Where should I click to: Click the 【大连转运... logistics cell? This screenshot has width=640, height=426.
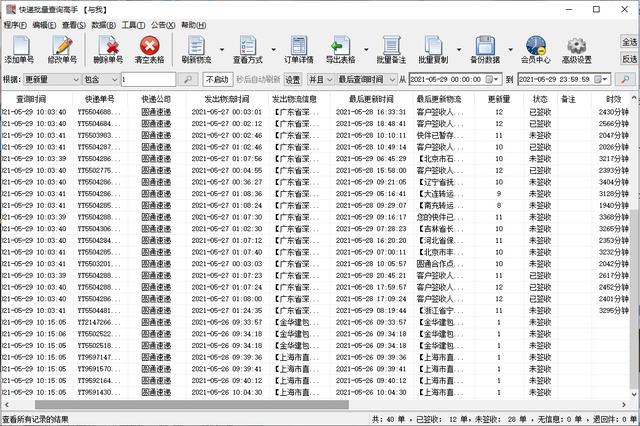(440, 194)
